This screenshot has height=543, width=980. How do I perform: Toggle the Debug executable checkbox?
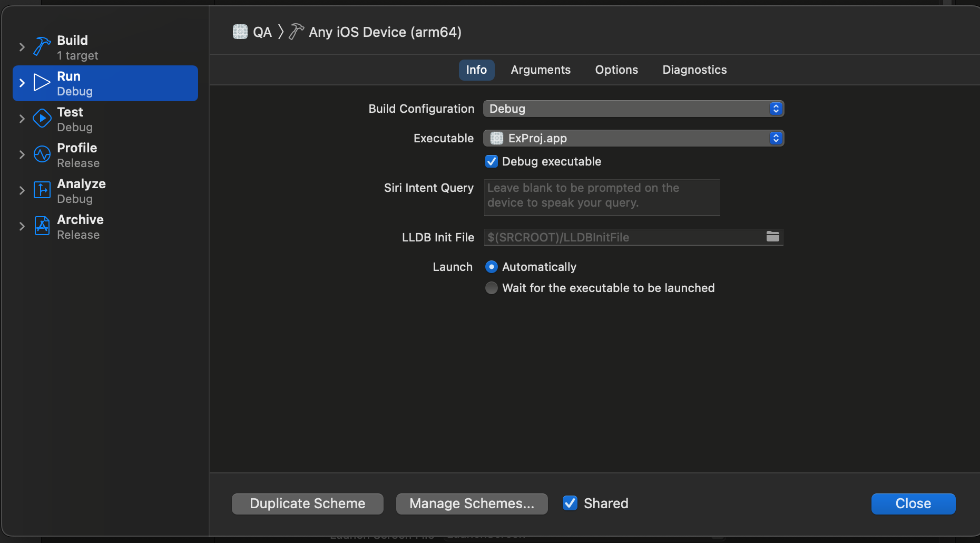point(491,161)
